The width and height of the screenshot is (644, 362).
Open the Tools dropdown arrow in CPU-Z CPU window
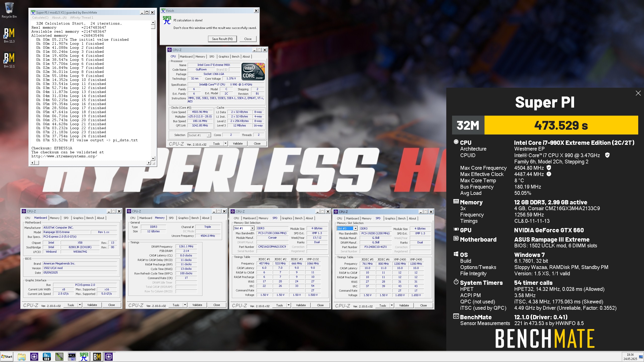225,144
